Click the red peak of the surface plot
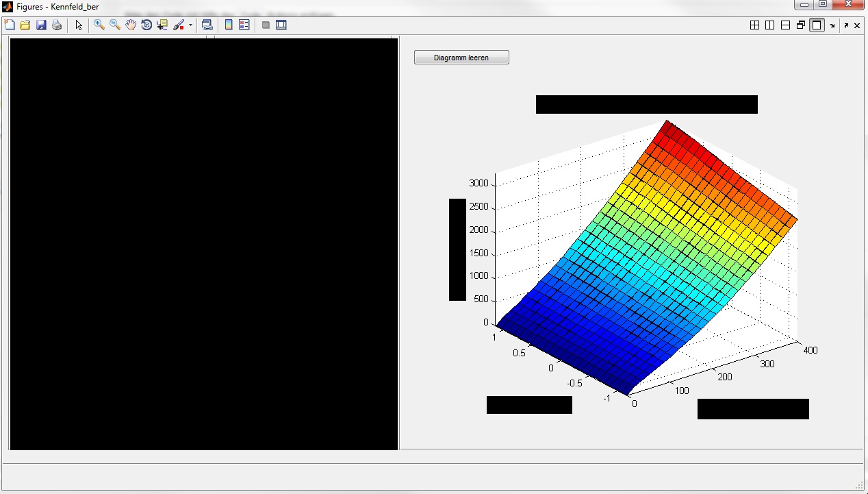This screenshot has width=868, height=494. pyautogui.click(x=667, y=125)
